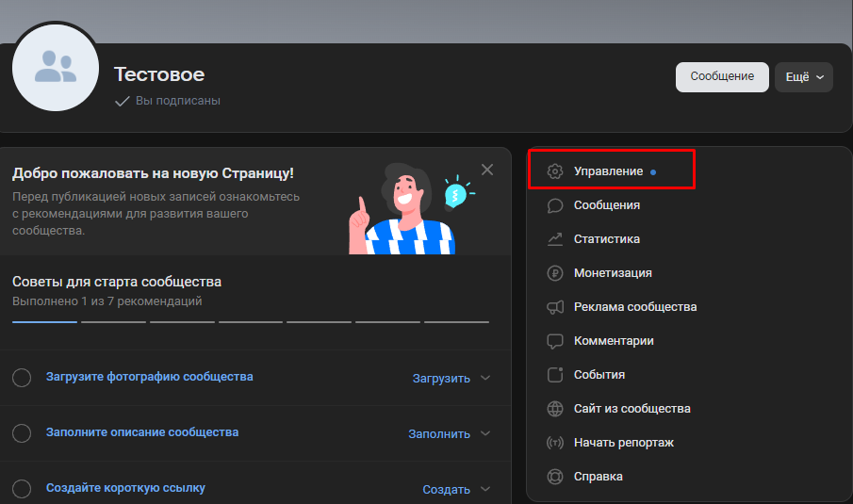The image size is (853, 504).
Task: Click the Создать link
Action: [446, 489]
